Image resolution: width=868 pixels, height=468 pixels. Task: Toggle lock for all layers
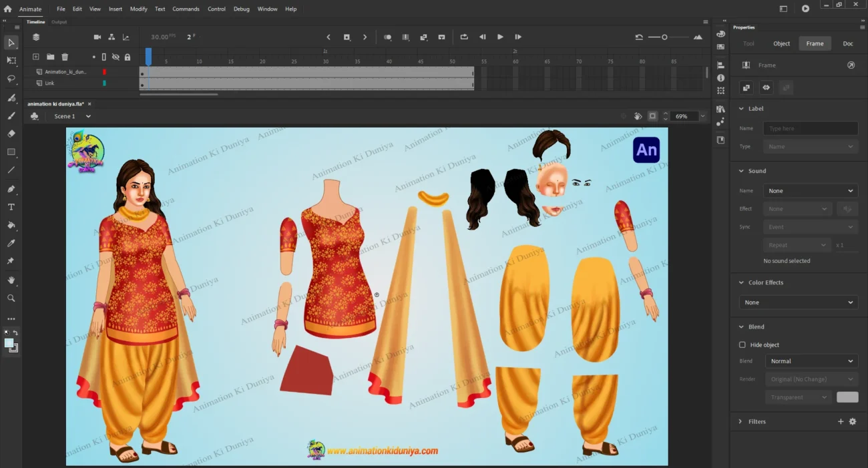point(127,57)
